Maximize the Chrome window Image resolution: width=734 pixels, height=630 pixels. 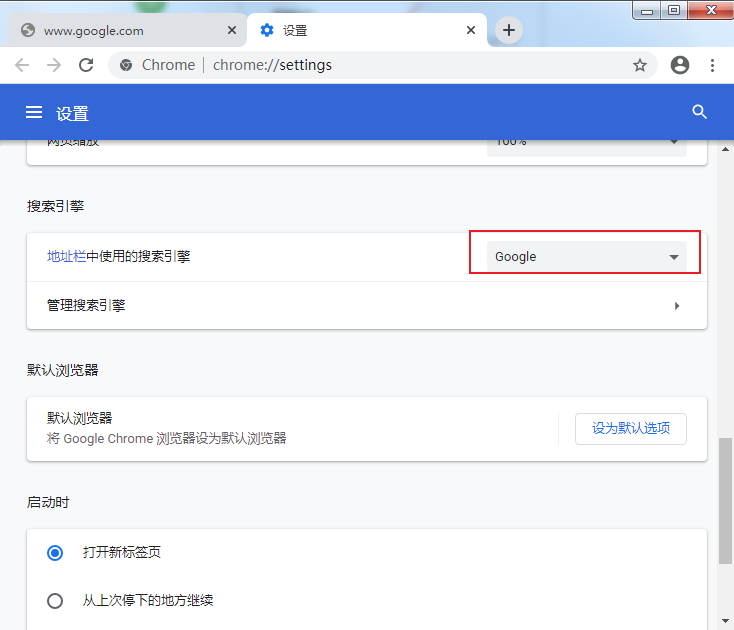click(674, 10)
